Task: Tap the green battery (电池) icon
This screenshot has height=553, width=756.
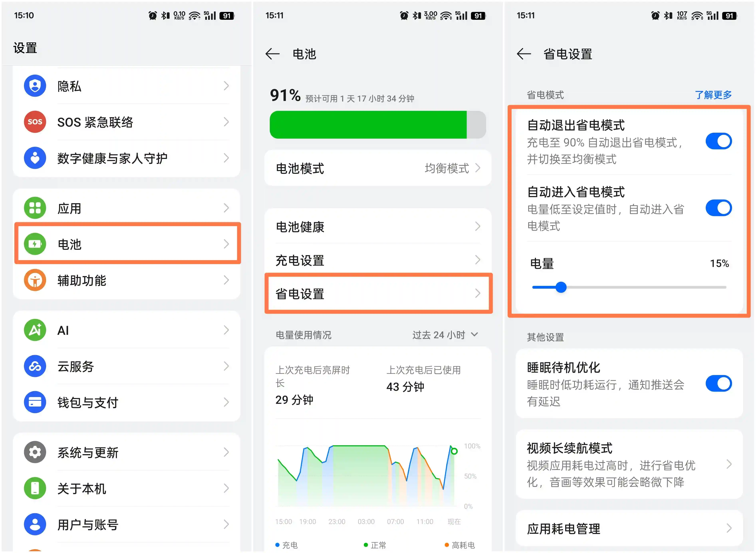Action: point(35,244)
